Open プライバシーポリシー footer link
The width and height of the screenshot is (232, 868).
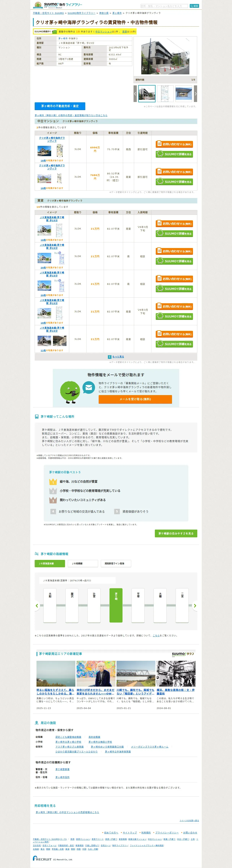167,833
